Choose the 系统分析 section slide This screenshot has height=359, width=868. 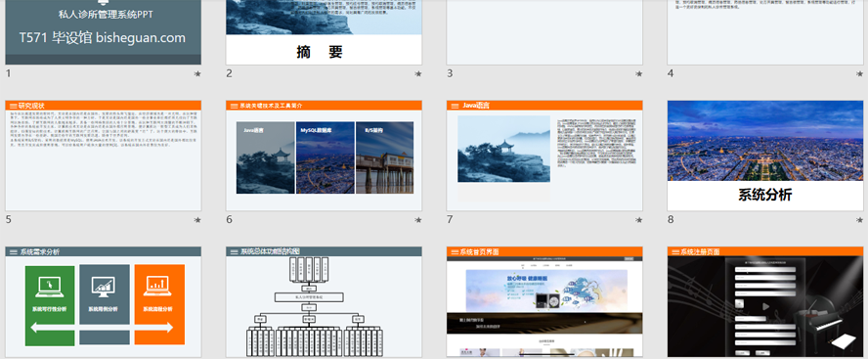tap(765, 156)
